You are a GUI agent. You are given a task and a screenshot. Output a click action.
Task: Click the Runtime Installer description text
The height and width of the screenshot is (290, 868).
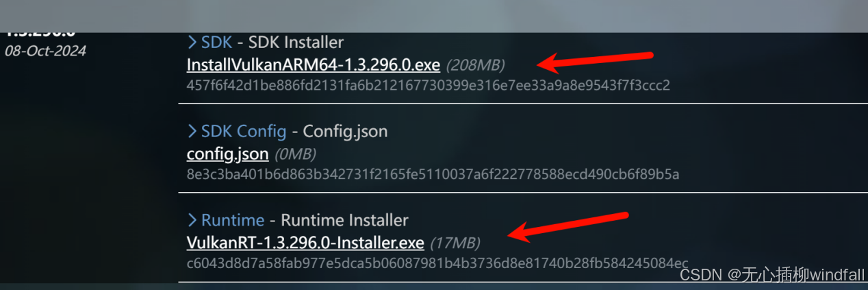[344, 220]
